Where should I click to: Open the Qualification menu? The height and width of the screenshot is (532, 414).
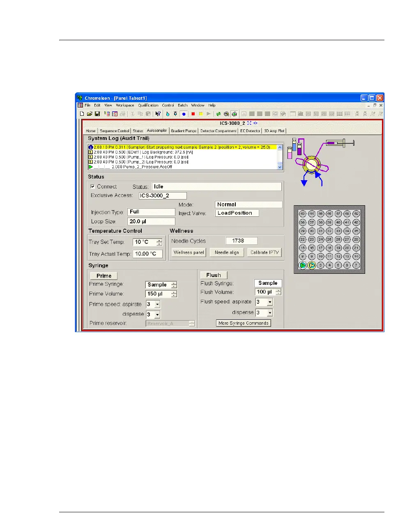coord(148,105)
